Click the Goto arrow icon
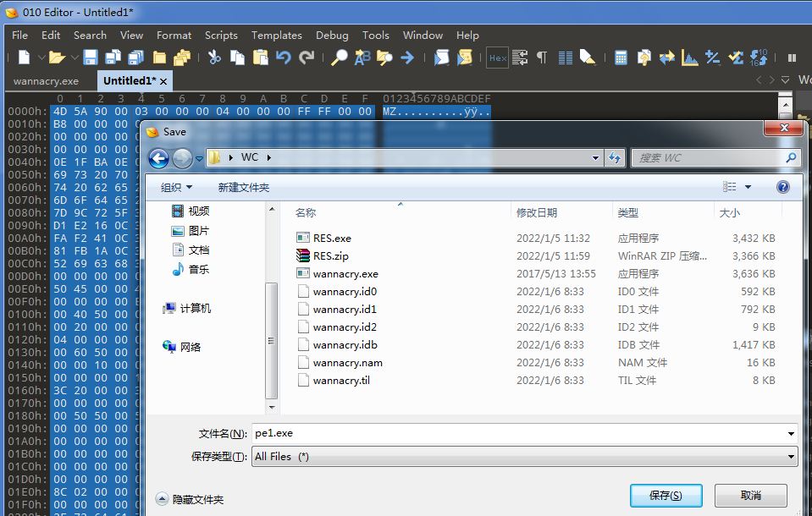 (x=407, y=58)
